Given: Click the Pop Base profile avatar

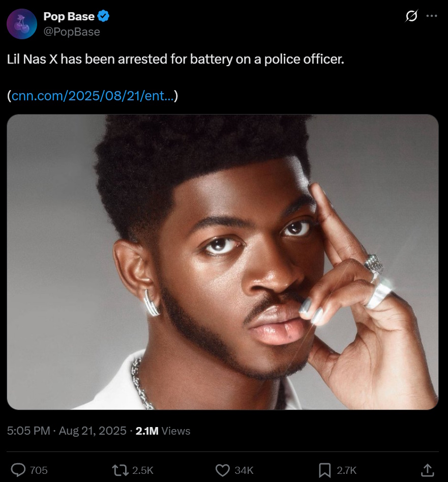Looking at the screenshot, I should click(x=21, y=23).
